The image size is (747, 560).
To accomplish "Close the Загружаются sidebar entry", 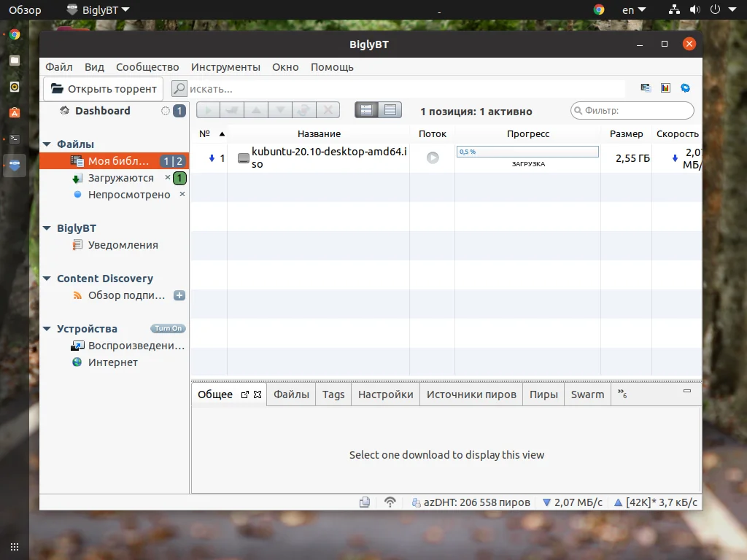I will tap(168, 177).
